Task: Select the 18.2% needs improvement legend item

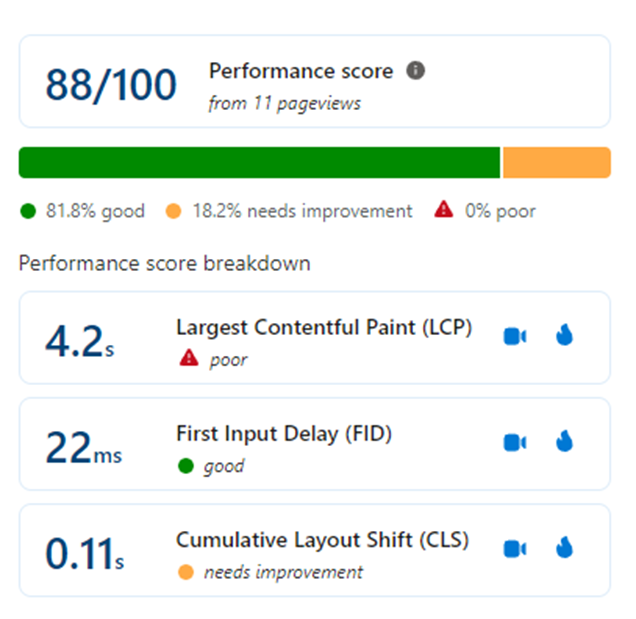Action: pos(289,211)
